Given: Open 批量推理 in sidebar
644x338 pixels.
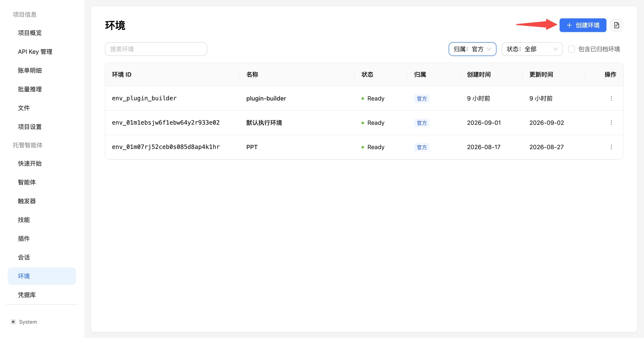Looking at the screenshot, I should (42, 89).
